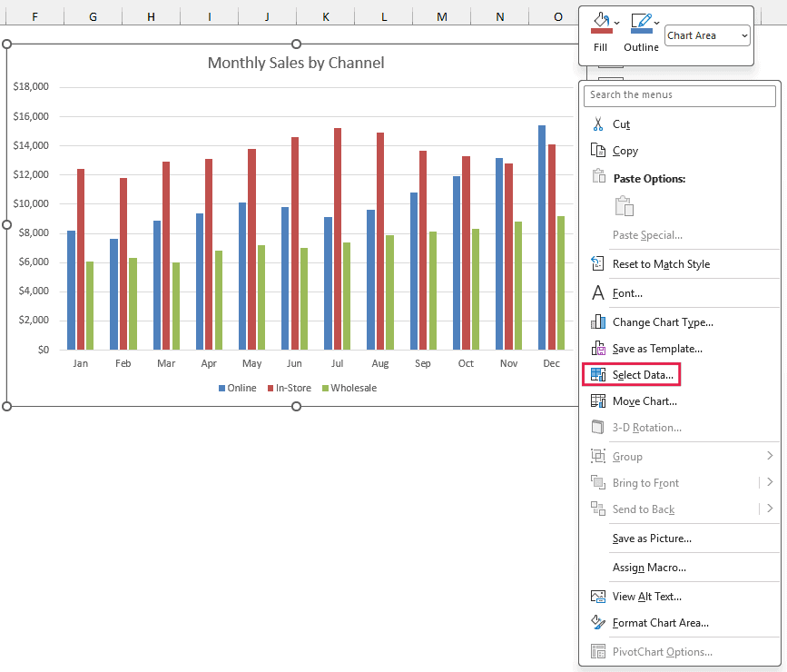Select Save as Template entry

tap(657, 349)
